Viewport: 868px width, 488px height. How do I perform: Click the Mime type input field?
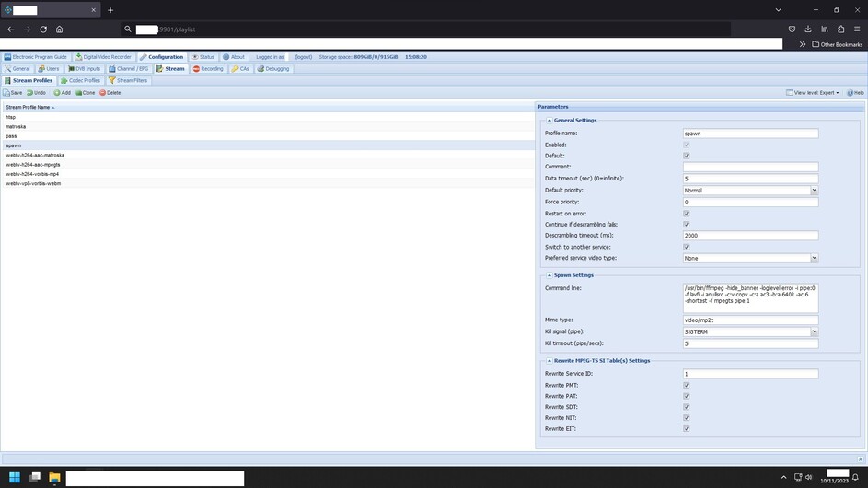pyautogui.click(x=750, y=320)
